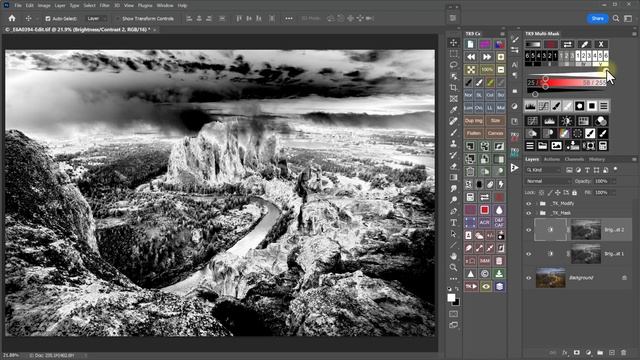The height and width of the screenshot is (360, 640).
Task: Open the TK9 Multi-Mask panel menu
Action: pyautogui.click(x=634, y=33)
